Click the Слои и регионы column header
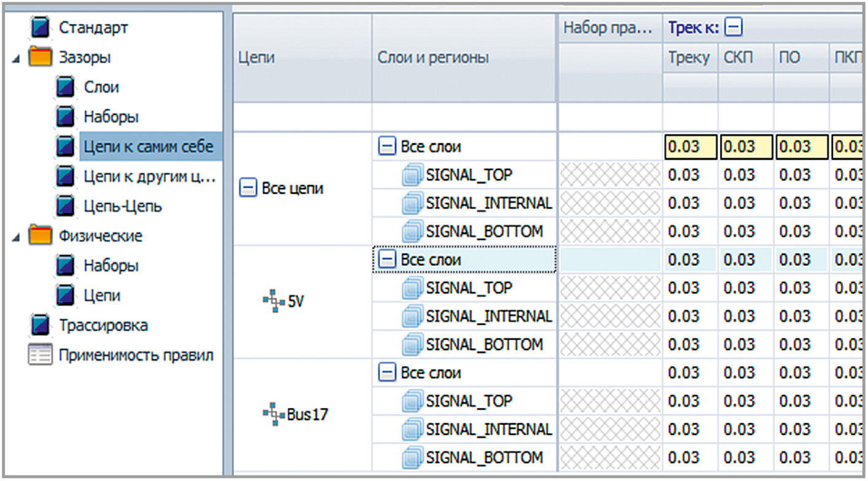Screen dimensions: 868x481 click(x=432, y=58)
